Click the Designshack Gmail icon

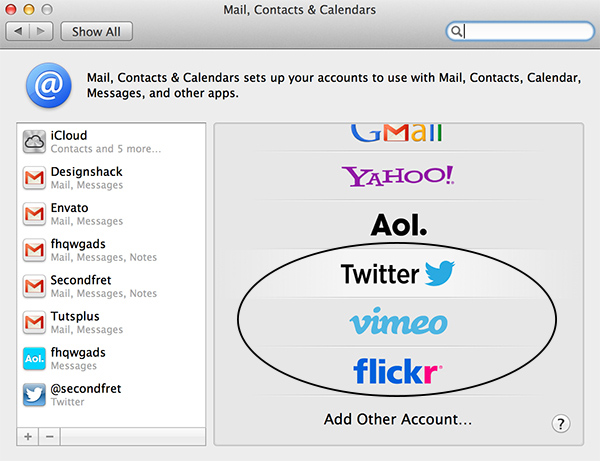[34, 178]
